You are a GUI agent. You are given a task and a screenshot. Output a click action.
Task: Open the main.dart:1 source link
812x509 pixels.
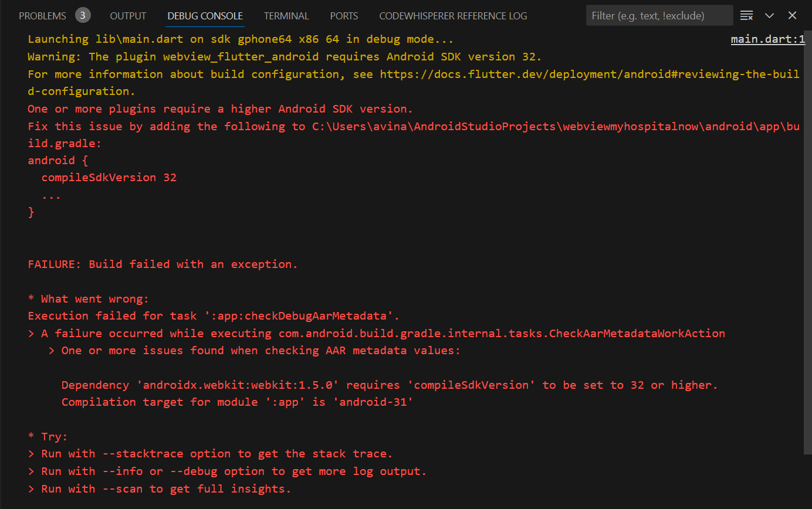(768, 40)
